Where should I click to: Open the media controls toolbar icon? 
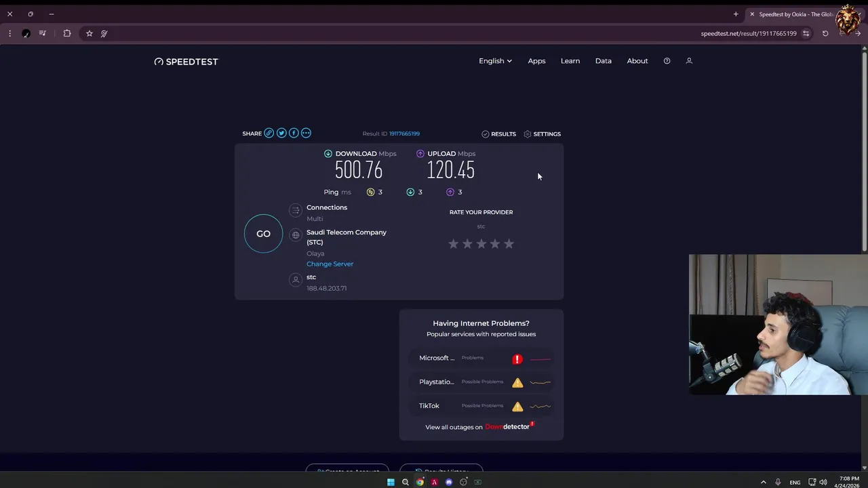coord(43,33)
